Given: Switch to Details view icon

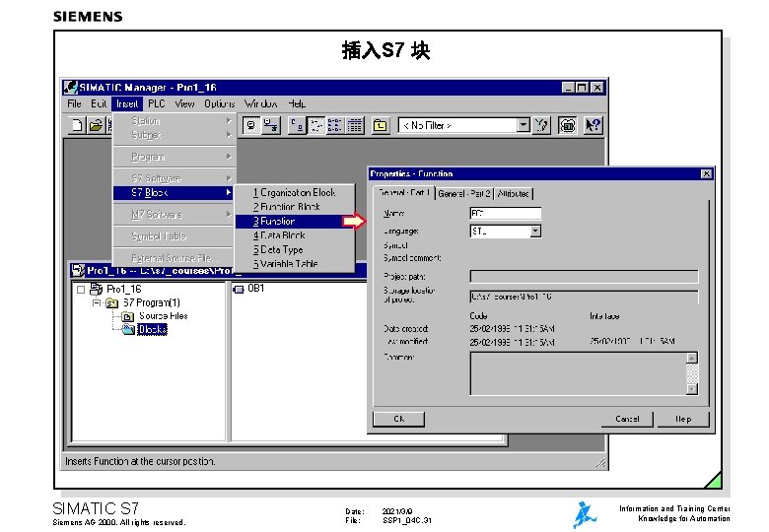Looking at the screenshot, I should 355,125.
